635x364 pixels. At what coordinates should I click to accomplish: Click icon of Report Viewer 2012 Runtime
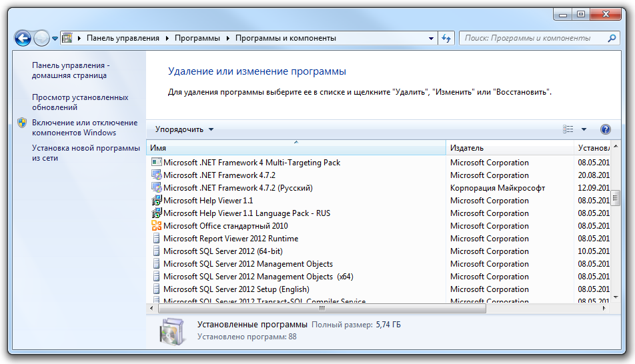156,239
